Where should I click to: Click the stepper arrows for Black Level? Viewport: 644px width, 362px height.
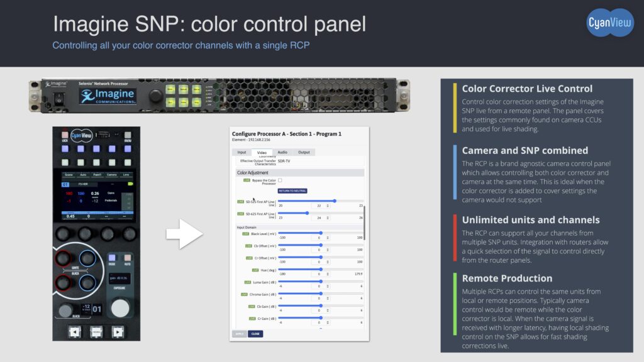tap(327, 238)
